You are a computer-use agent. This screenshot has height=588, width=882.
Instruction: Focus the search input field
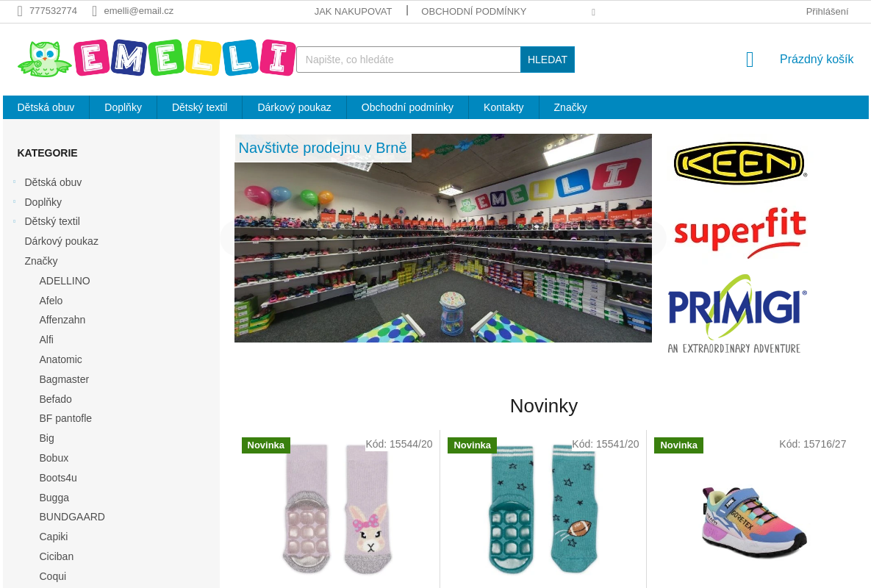409,60
